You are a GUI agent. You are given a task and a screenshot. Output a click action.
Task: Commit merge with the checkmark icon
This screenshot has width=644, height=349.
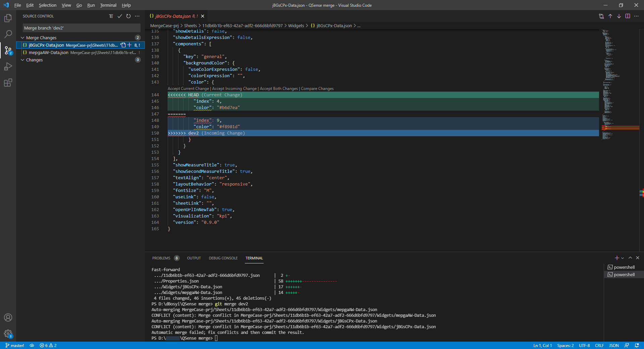tap(120, 16)
